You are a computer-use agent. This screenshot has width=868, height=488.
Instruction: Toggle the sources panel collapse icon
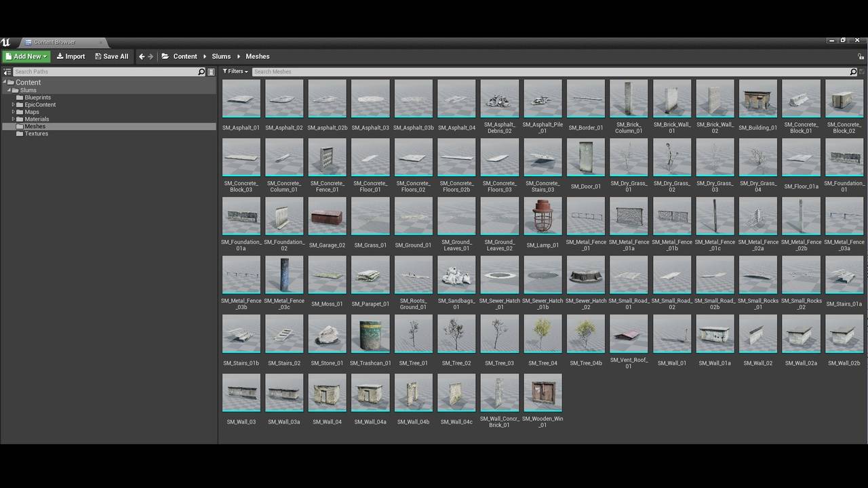[x=7, y=72]
